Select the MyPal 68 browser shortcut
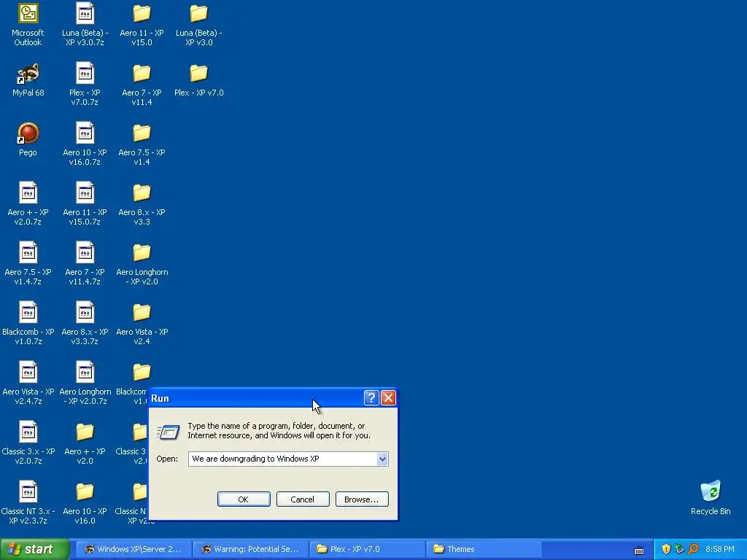747x560 pixels. click(28, 80)
